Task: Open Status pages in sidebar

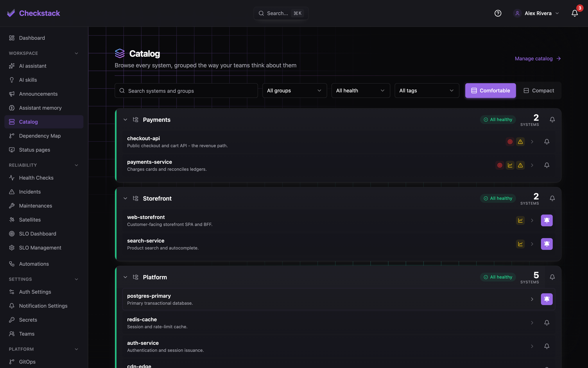Action: click(44, 150)
